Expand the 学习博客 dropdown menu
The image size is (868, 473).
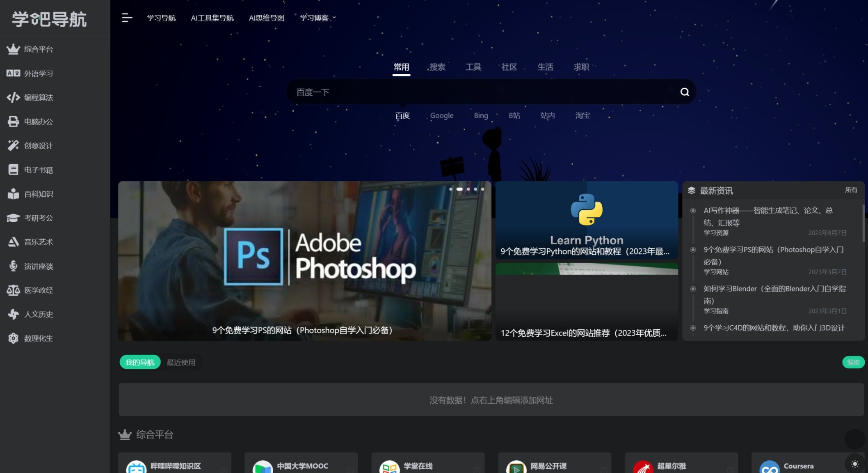tap(318, 18)
